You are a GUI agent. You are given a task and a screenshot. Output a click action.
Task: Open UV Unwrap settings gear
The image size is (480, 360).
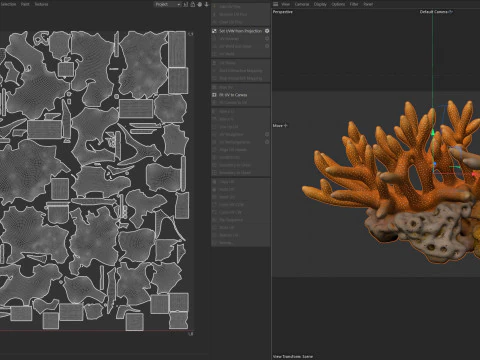coord(267,39)
